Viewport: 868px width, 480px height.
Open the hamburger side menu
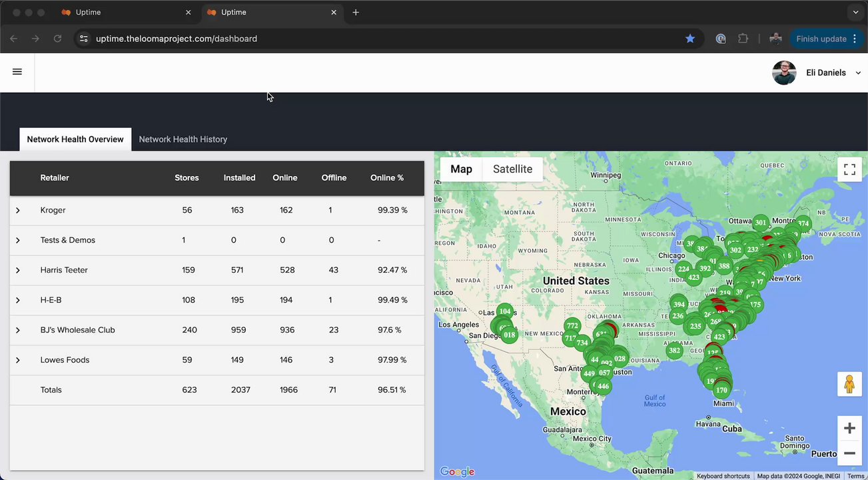click(x=17, y=72)
